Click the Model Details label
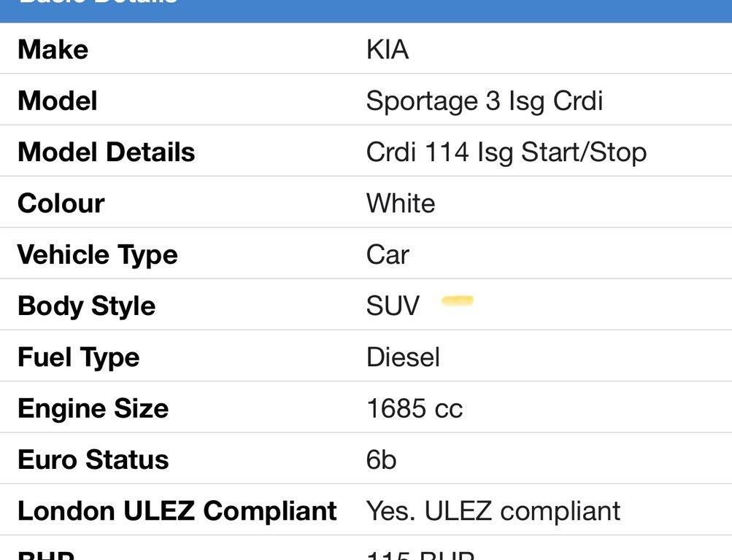The image size is (732, 560). (107, 152)
